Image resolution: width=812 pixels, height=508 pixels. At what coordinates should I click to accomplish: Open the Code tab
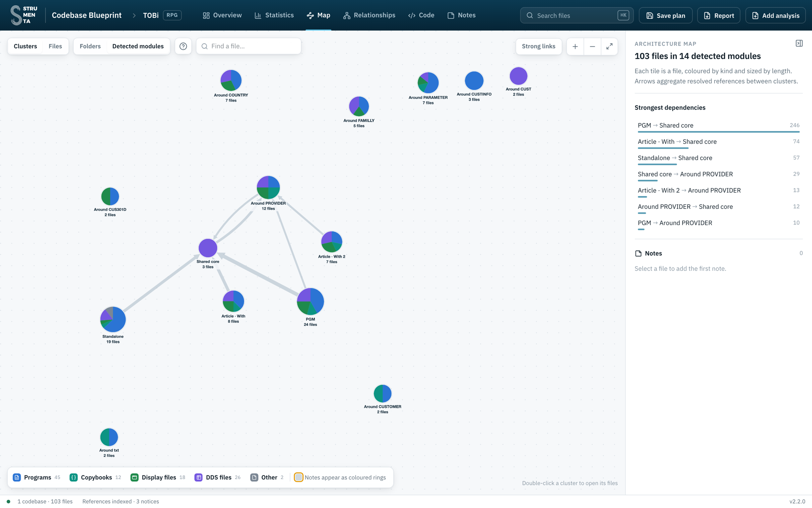coord(421,15)
